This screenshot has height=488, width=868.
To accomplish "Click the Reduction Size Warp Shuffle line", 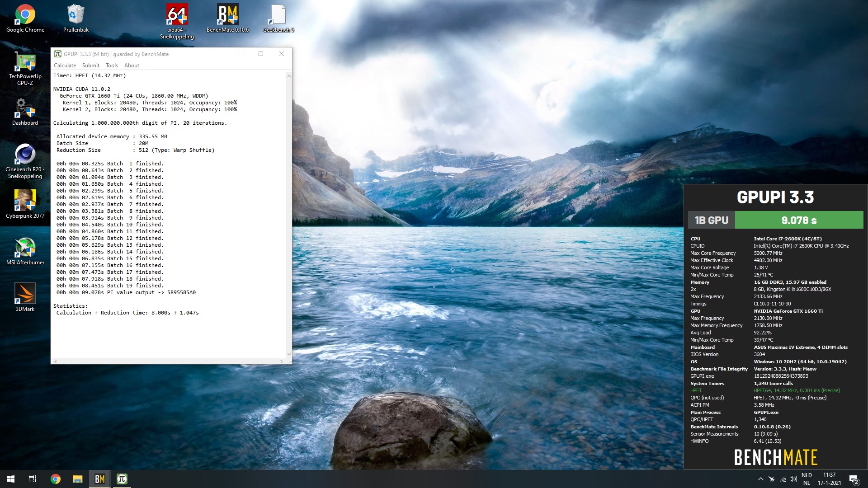I will (x=135, y=150).
